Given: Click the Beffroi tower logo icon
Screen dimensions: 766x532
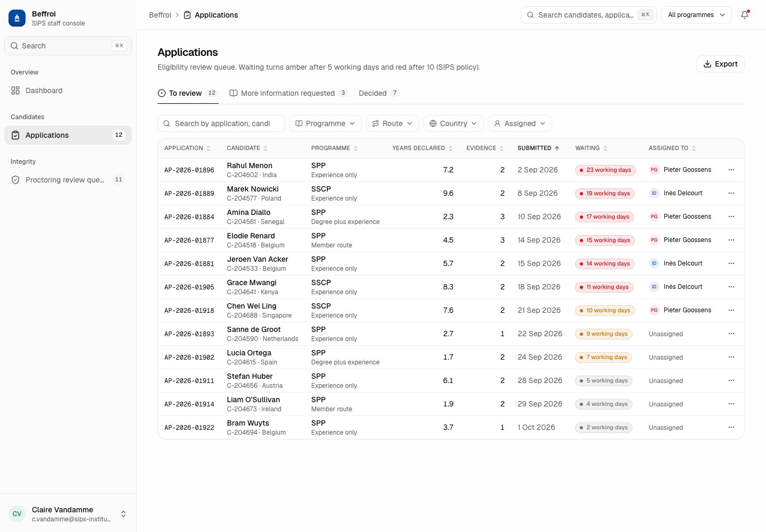Looking at the screenshot, I should (x=17, y=18).
